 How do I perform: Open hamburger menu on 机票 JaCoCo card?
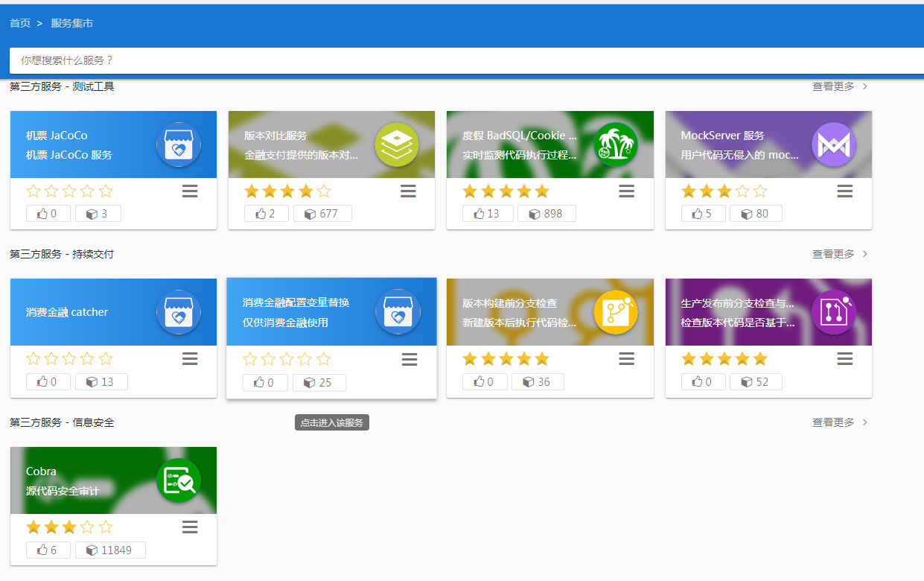[x=190, y=191]
